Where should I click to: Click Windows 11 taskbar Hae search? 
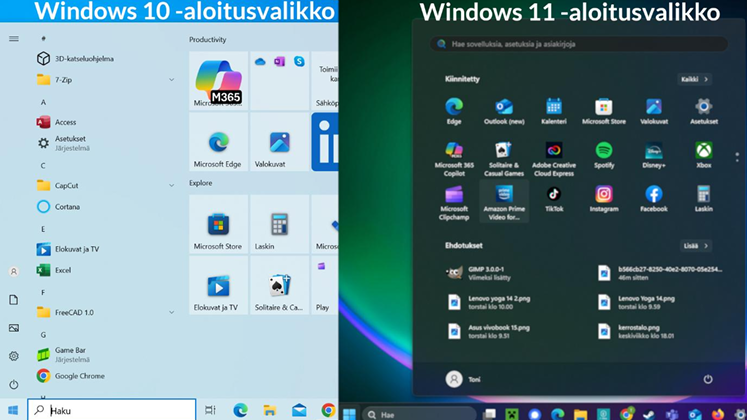[x=419, y=414]
